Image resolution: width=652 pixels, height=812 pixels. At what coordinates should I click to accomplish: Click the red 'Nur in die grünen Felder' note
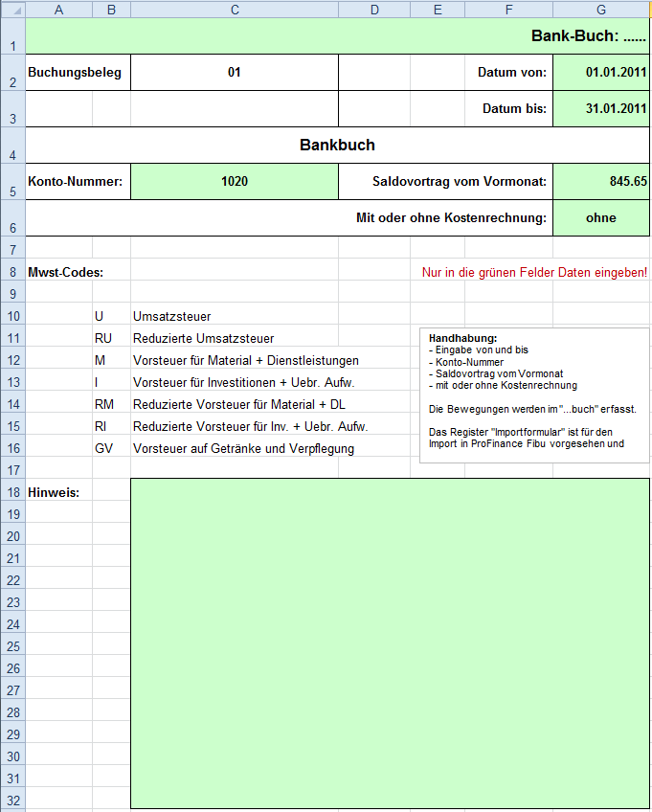pos(534,272)
